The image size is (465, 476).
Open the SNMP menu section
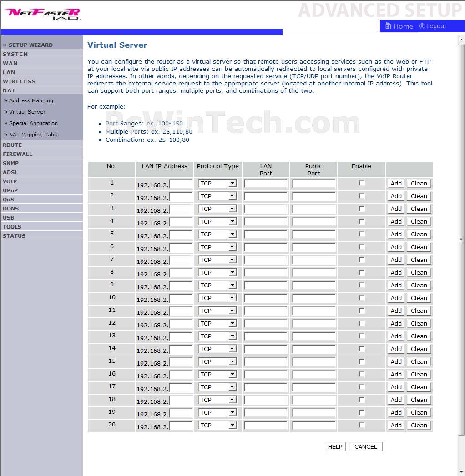[x=10, y=163]
